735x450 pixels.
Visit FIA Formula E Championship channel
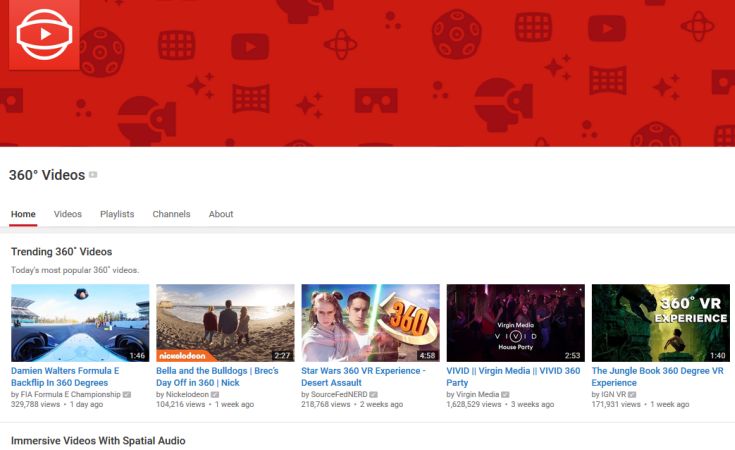pyautogui.click(x=70, y=395)
